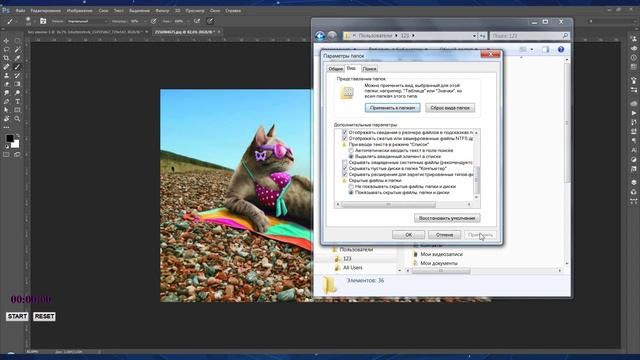Open Explorer help question mark icon
640x360 pixels.
tap(561, 49)
